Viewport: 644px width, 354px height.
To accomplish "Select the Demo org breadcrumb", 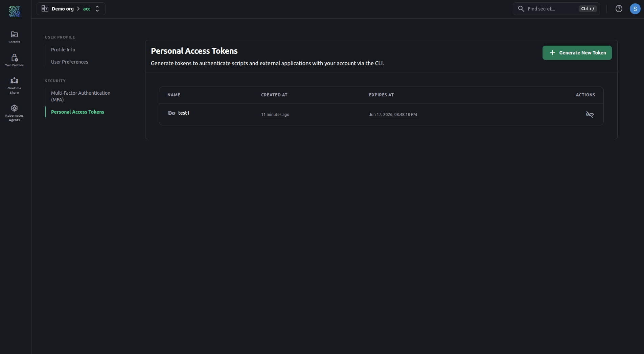I will coord(63,9).
